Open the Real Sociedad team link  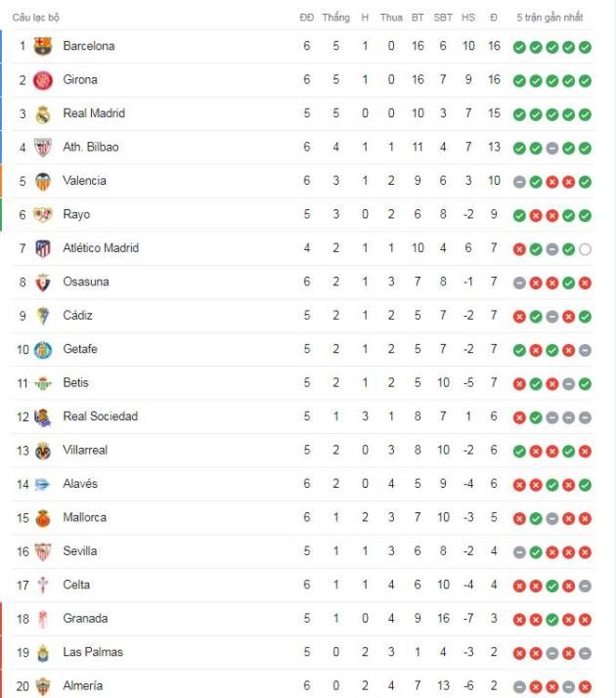pyautogui.click(x=100, y=416)
